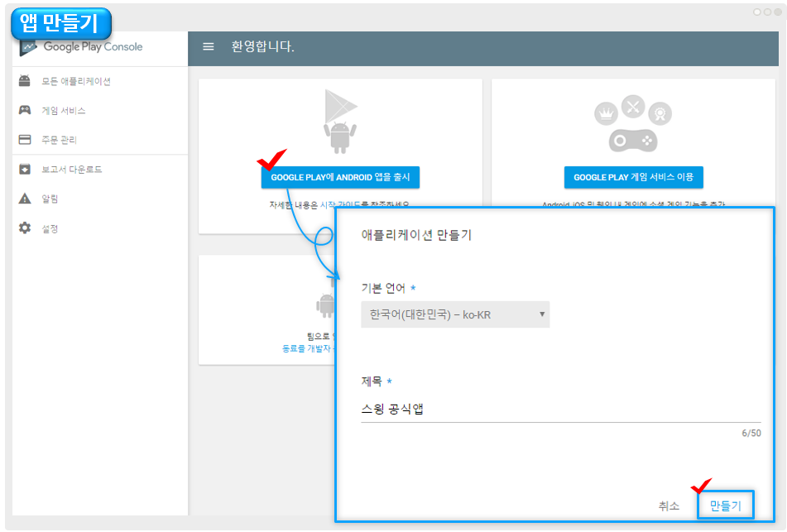The width and height of the screenshot is (787, 532).
Task: Open the 동료를 개발자 link
Action: 307,348
